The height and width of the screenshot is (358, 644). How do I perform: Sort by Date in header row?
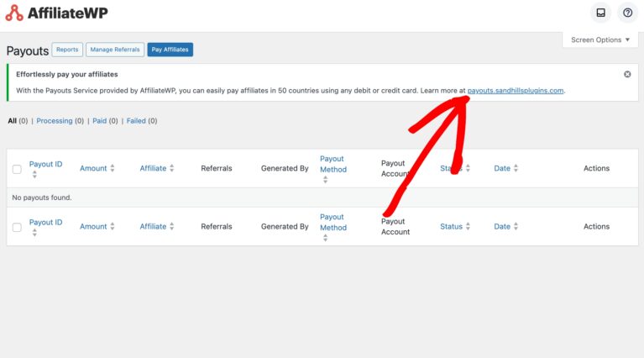(x=502, y=168)
